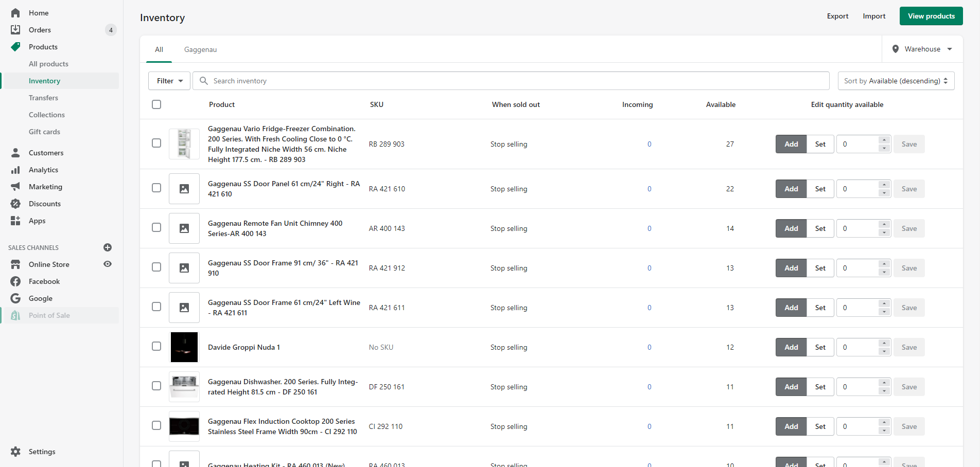View online store eye icon
The height and width of the screenshot is (467, 980).
point(108,264)
